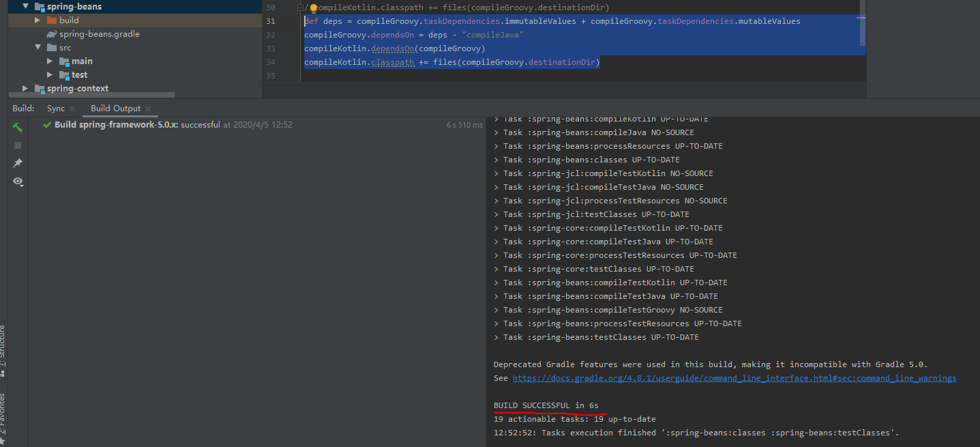
Task: Collapse the src folder node
Action: [38, 48]
